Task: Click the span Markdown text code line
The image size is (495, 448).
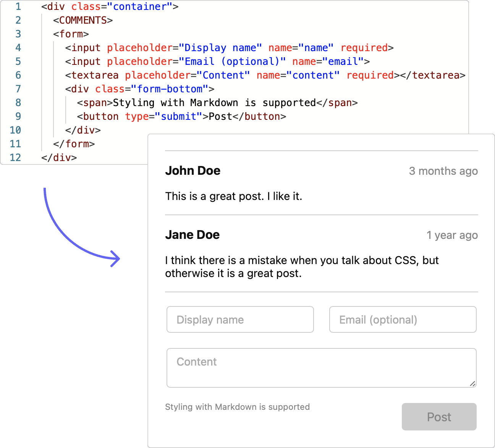Action: 217,103
